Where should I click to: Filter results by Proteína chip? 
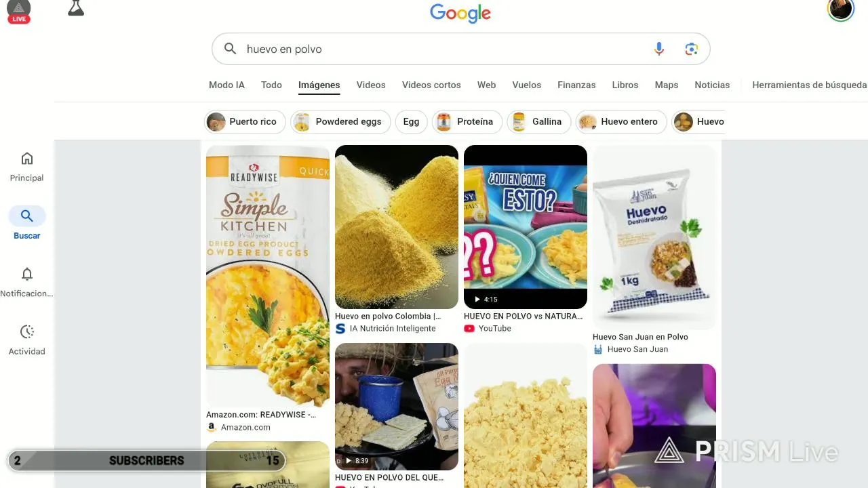(467, 121)
